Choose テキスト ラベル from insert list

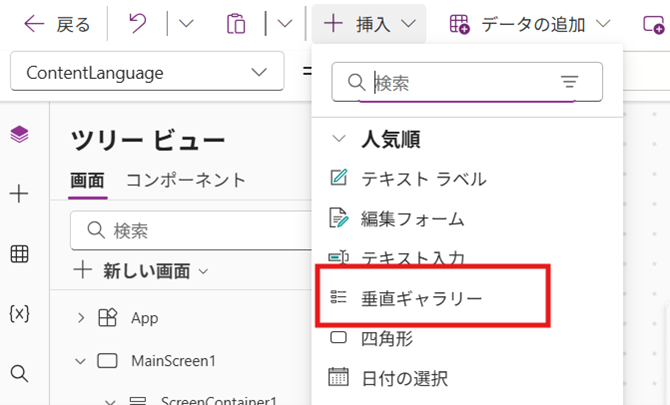coord(423,179)
